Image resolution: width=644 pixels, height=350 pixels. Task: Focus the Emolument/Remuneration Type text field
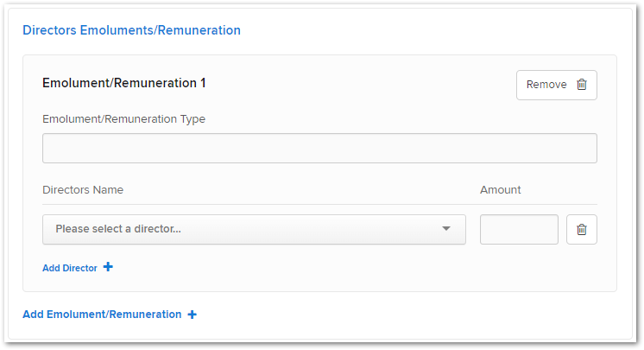[319, 148]
